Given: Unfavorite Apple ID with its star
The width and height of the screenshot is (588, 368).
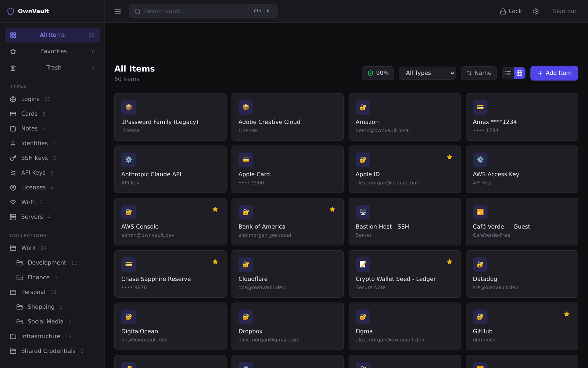Looking at the screenshot, I should click(x=449, y=157).
